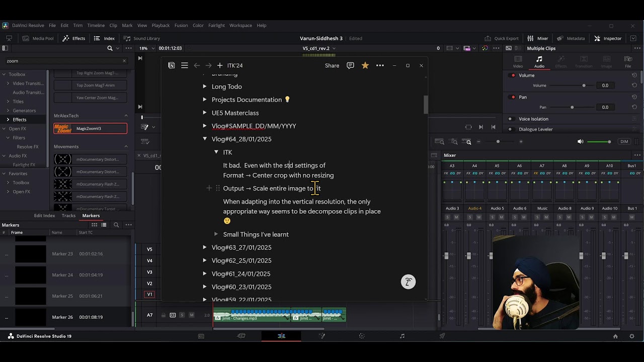Open the File menu
The width and height of the screenshot is (644, 362).
[52, 25]
